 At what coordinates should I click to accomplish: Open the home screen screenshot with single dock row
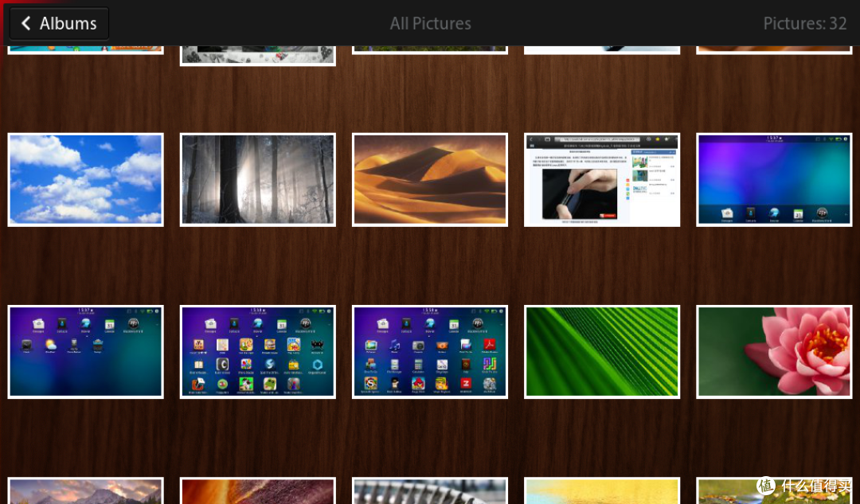[775, 180]
